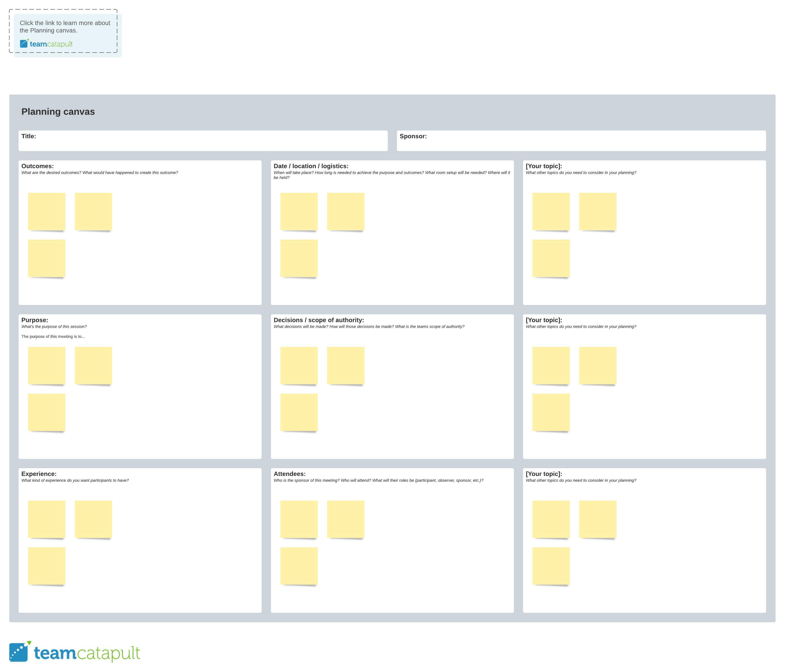Select second sticky note in top [Your topic] panel
The image size is (785, 672).
[x=597, y=211]
